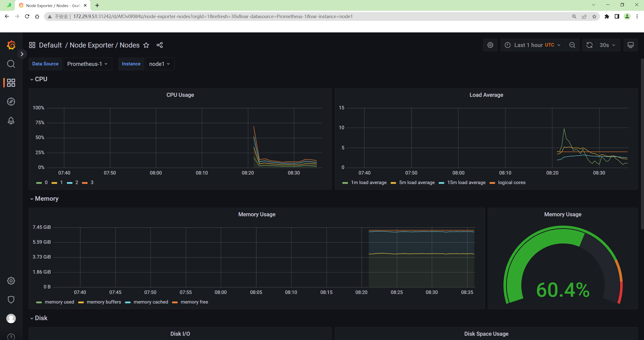Open browser side panel icon
The height and width of the screenshot is (340, 644).
(x=617, y=16)
